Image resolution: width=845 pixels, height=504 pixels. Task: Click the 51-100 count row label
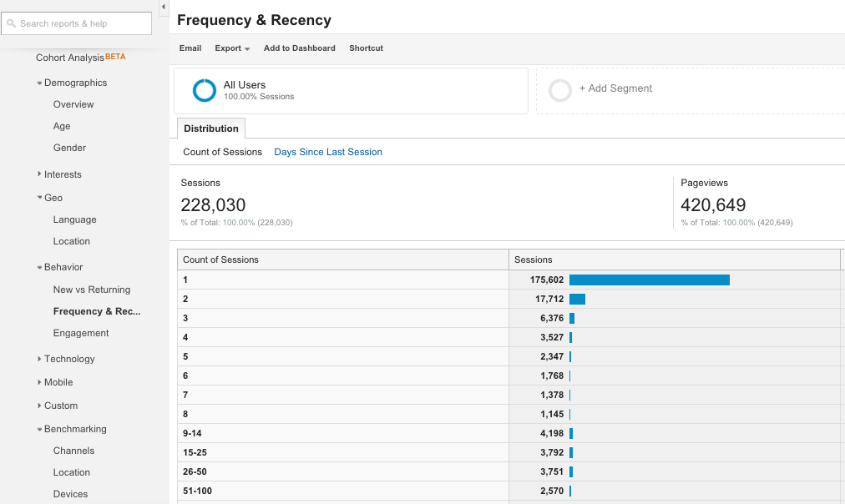coord(197,491)
